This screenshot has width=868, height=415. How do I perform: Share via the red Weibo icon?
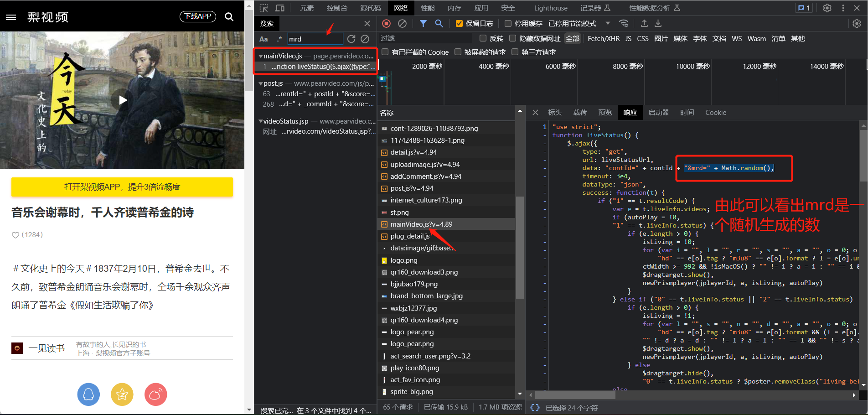(x=156, y=394)
